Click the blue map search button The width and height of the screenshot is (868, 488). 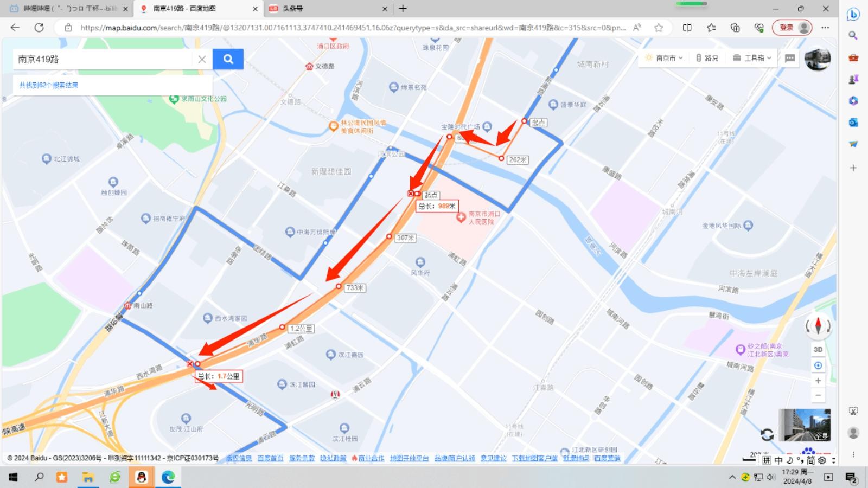pyautogui.click(x=228, y=59)
